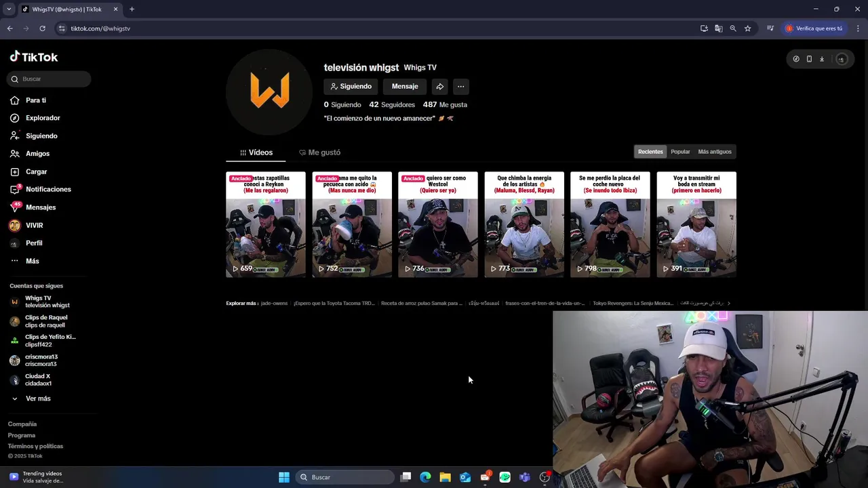
Task: Click the install app icon in address bar
Action: tap(704, 28)
